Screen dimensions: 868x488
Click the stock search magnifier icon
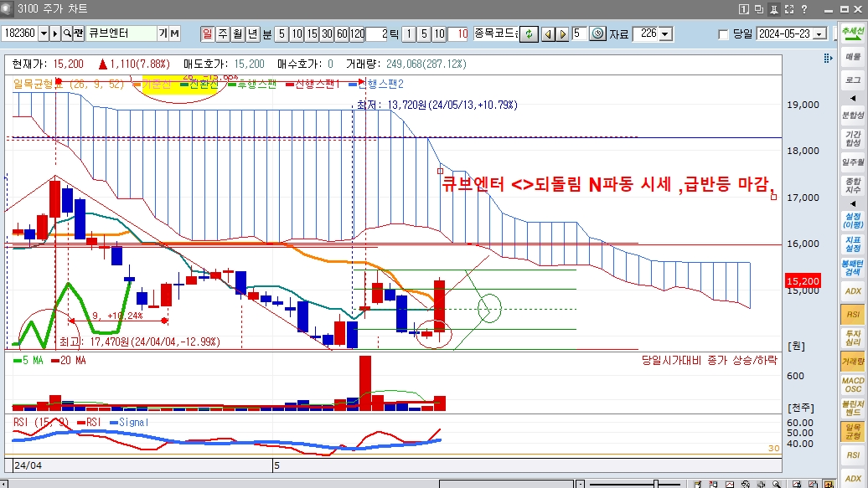[x=66, y=34]
